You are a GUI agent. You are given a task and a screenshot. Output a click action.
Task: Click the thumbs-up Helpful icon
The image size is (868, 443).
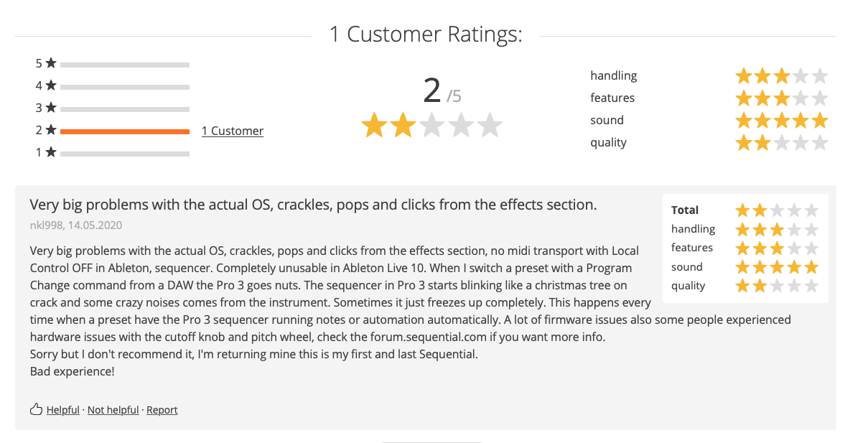click(36, 409)
